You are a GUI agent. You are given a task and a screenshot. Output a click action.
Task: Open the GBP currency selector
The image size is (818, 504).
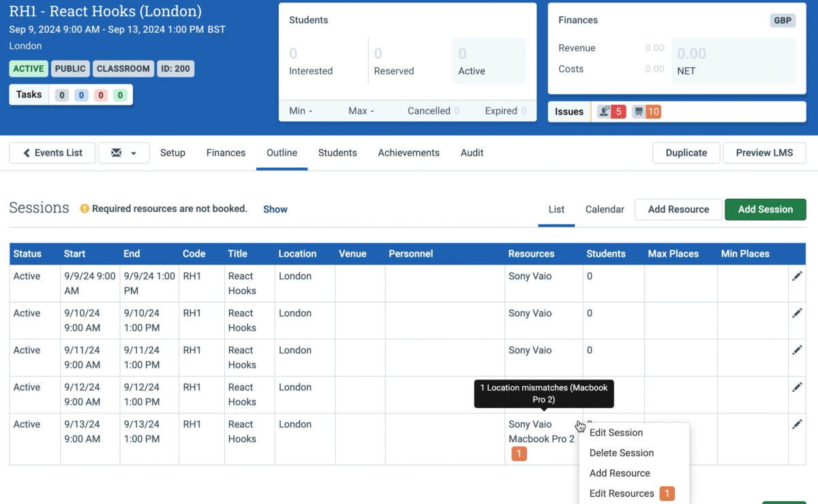point(782,20)
